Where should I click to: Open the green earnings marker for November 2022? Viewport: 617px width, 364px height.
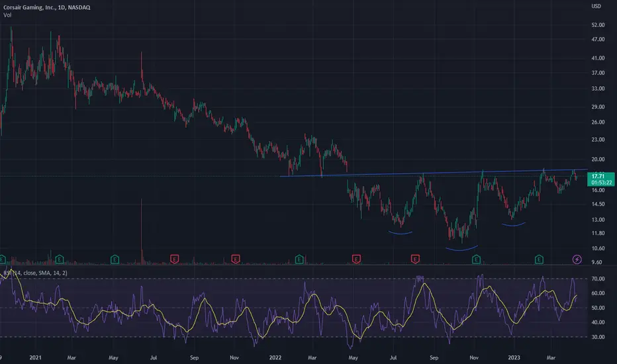pyautogui.click(x=476, y=259)
